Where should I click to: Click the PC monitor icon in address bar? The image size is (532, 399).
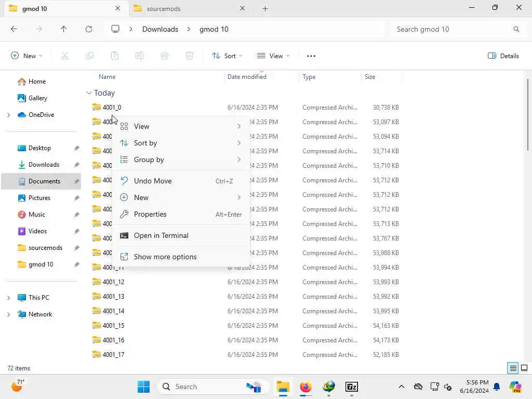point(115,29)
